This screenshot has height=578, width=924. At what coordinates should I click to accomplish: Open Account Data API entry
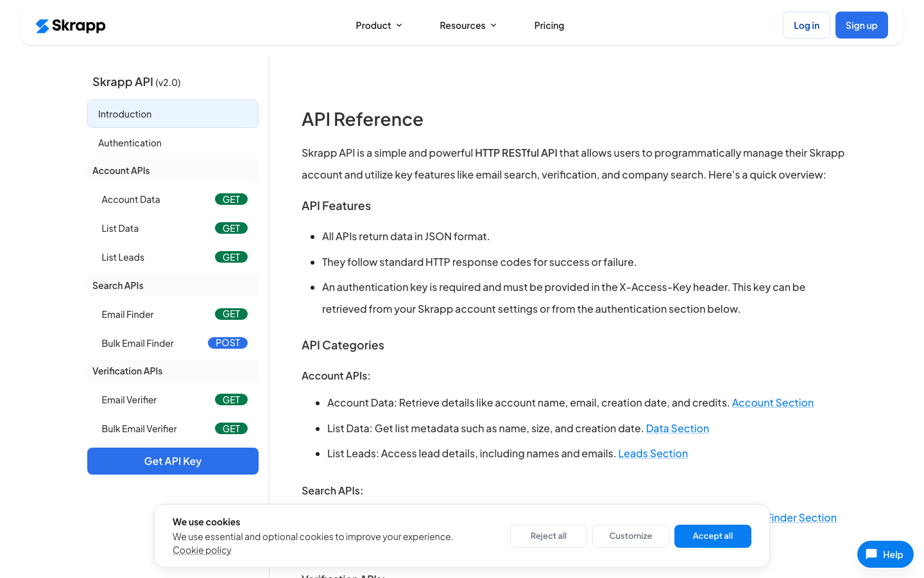(173, 199)
